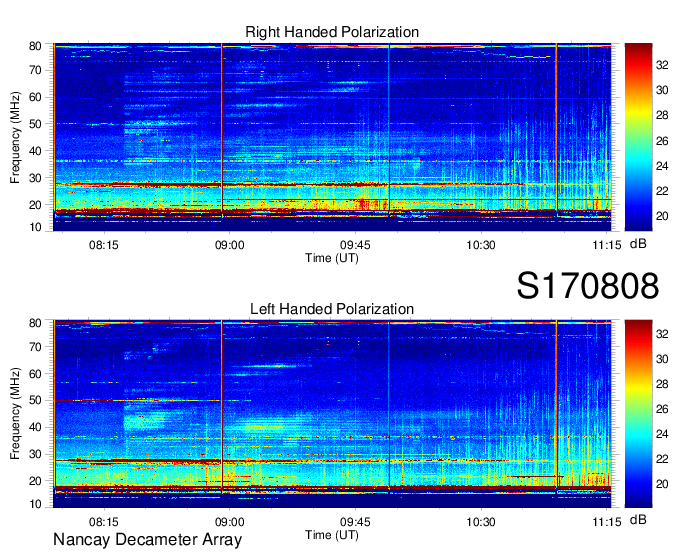Click the bottom panel 'Time (UT)' axis label
The image size is (680, 552).
(x=332, y=535)
